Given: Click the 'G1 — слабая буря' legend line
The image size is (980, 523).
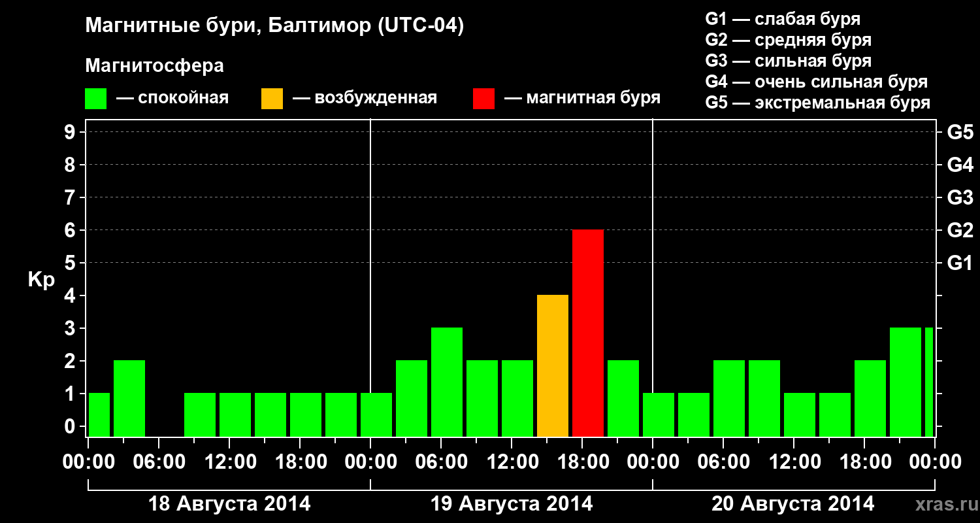Looking at the screenshot, I should [783, 19].
